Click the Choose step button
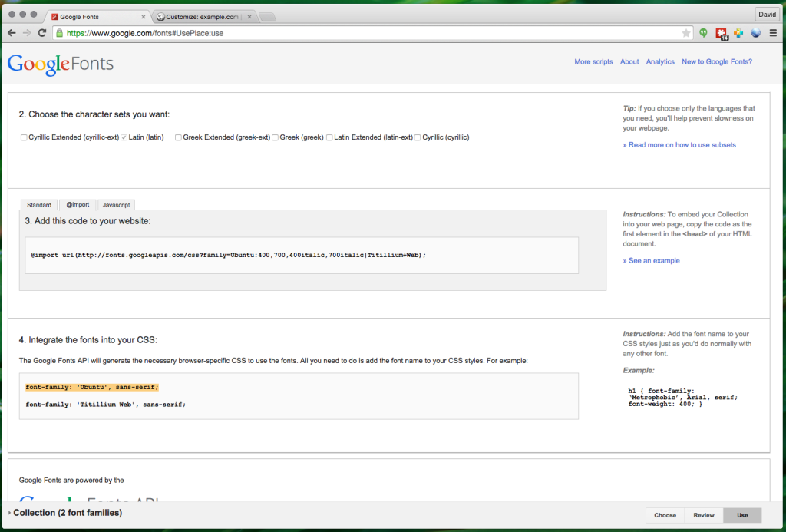 665,515
